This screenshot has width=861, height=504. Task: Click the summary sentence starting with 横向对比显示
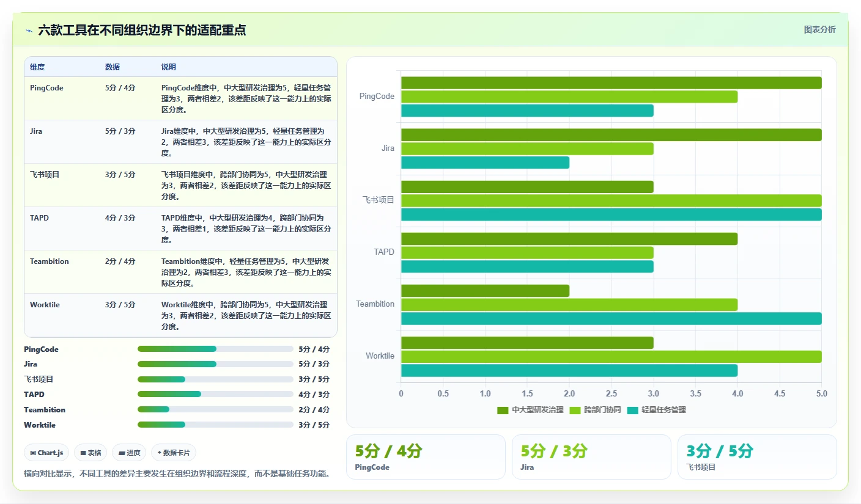[178, 473]
